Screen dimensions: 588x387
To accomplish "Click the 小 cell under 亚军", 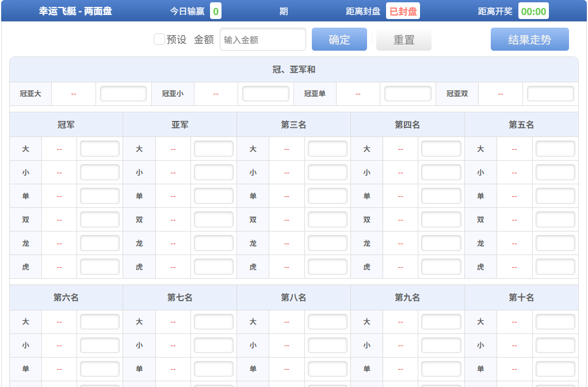I will coord(139,172).
